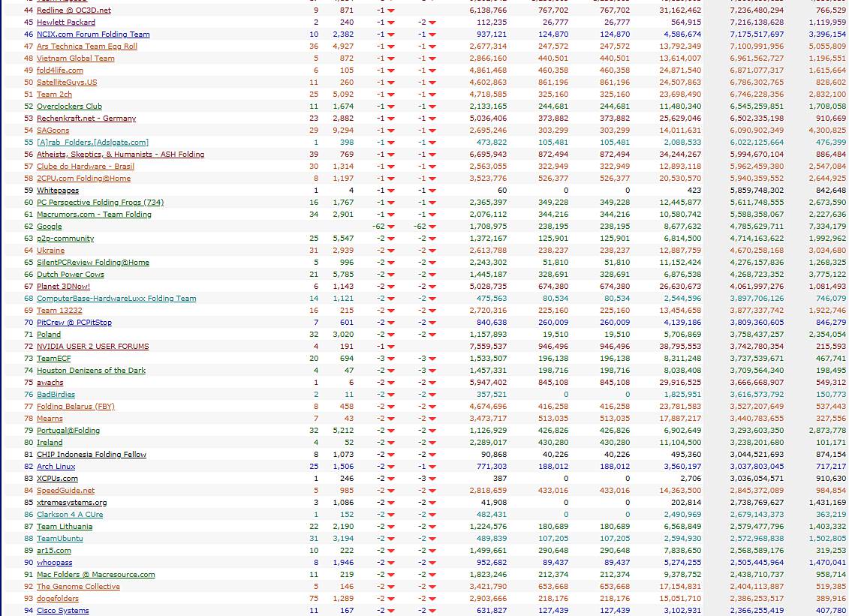Open Hewlett Packard team page
The height and width of the screenshot is (616, 849).
pyautogui.click(x=66, y=23)
